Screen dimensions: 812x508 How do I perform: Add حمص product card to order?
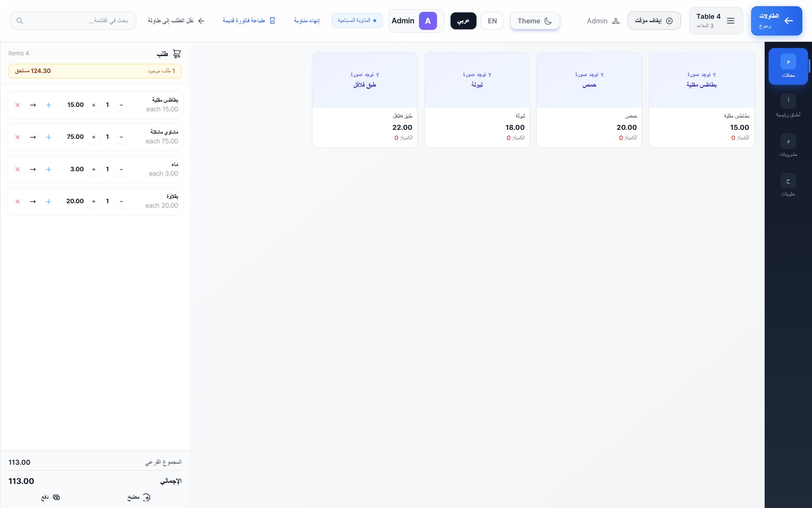tap(589, 100)
